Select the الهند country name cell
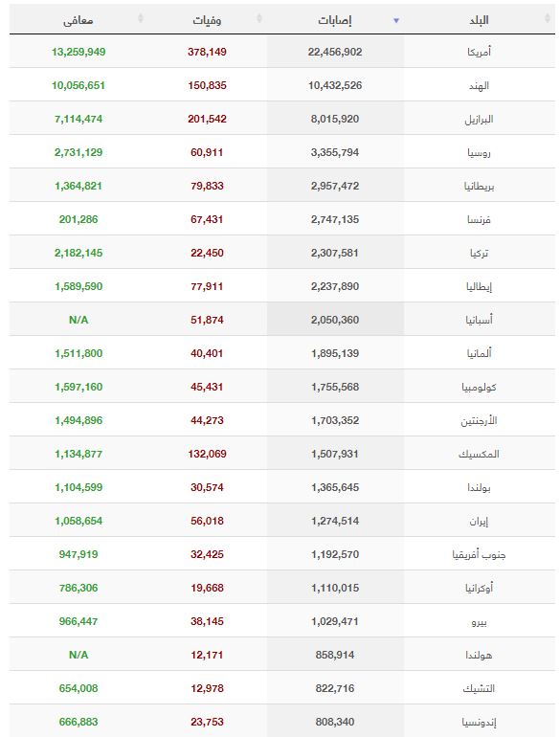This screenshot has height=737, width=560. pos(480,85)
